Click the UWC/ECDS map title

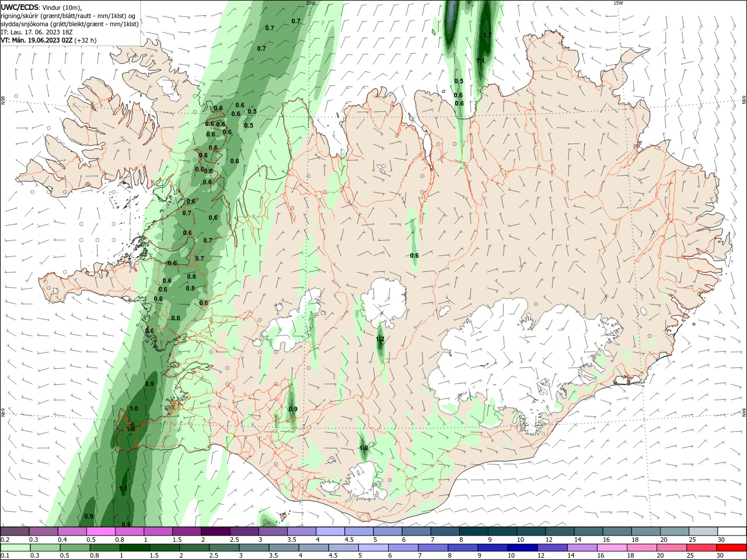[20, 7]
